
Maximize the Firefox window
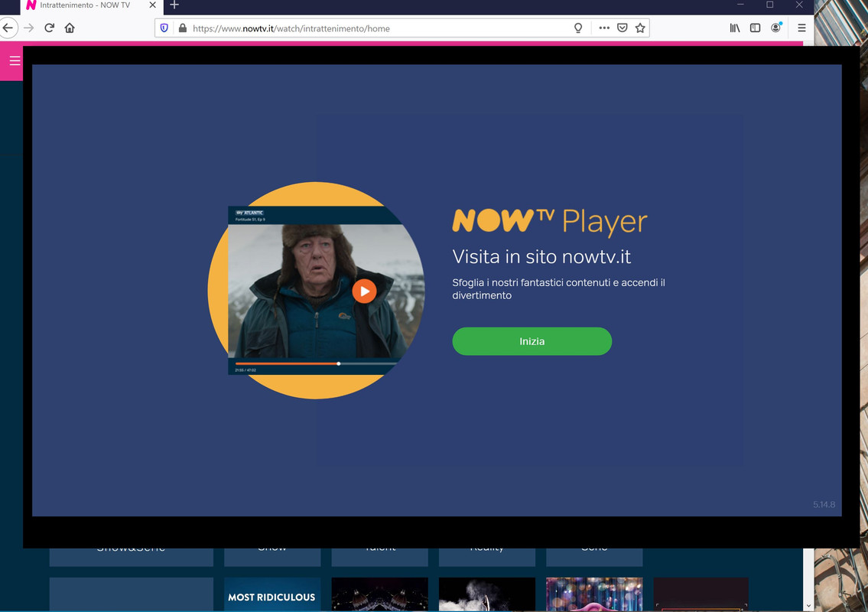point(770,5)
